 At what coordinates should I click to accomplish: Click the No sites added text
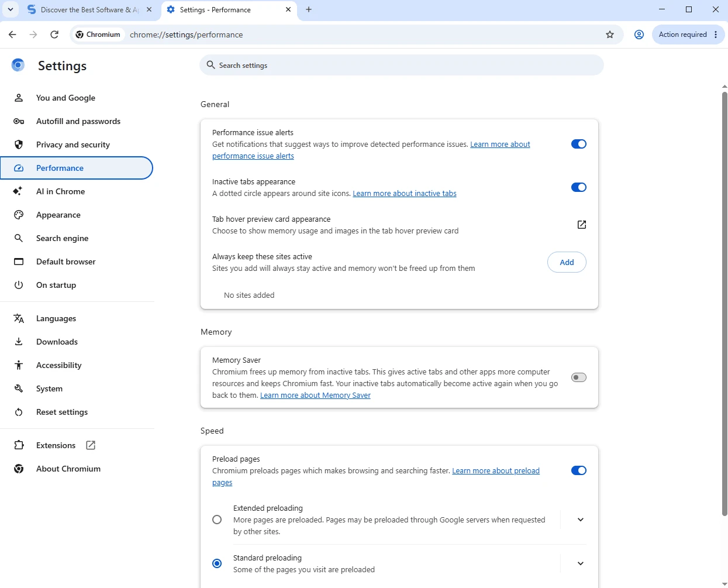(x=249, y=295)
